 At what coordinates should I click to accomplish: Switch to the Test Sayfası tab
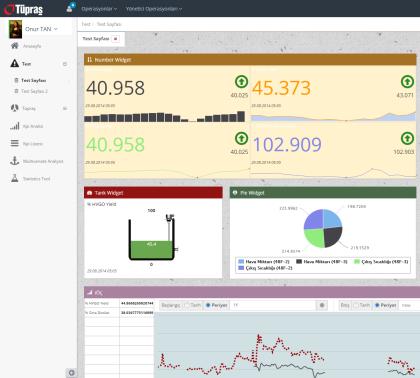tap(96, 39)
